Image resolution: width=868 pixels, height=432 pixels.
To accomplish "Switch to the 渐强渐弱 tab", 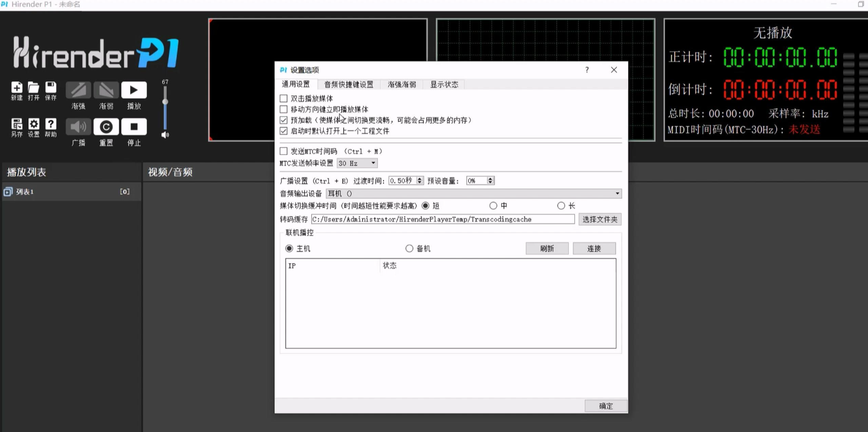I will [x=402, y=85].
